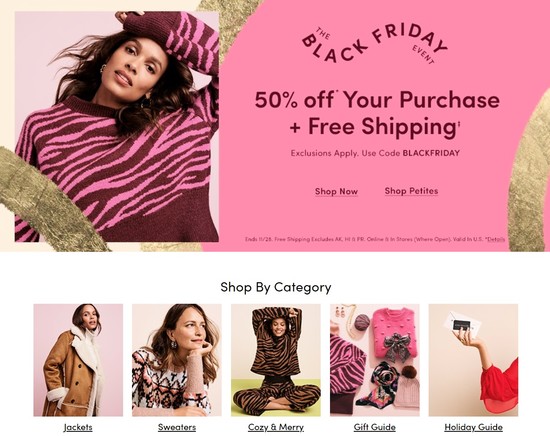Click the Jackets shearling coat thumbnail

tap(78, 360)
